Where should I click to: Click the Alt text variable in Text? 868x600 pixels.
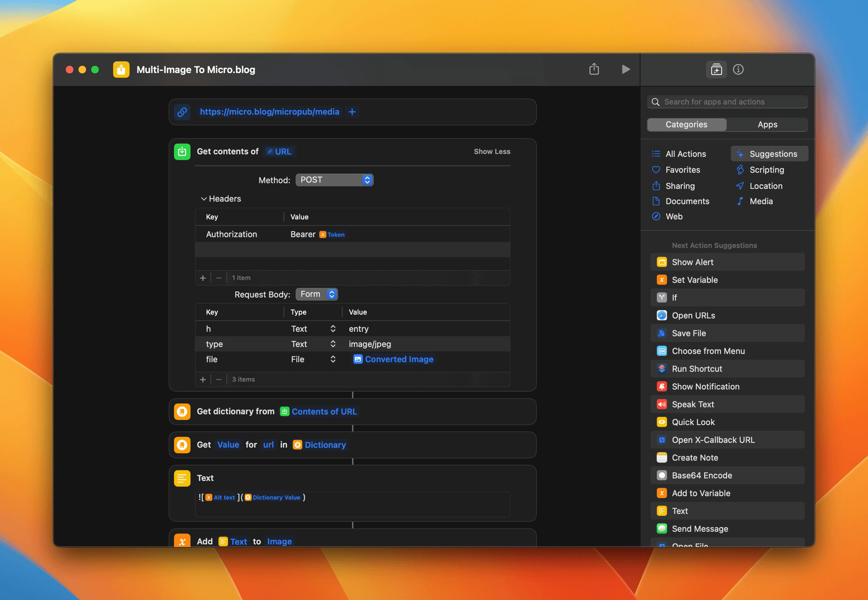pos(220,498)
